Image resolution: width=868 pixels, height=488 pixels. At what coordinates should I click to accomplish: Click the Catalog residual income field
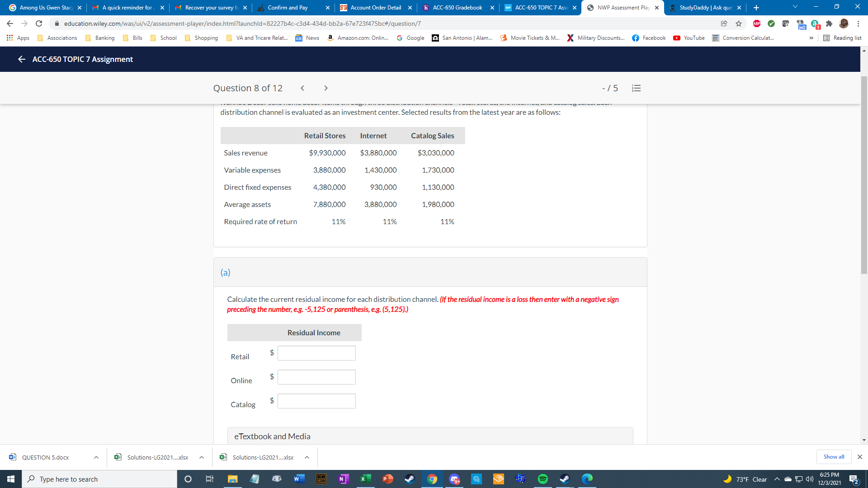316,401
